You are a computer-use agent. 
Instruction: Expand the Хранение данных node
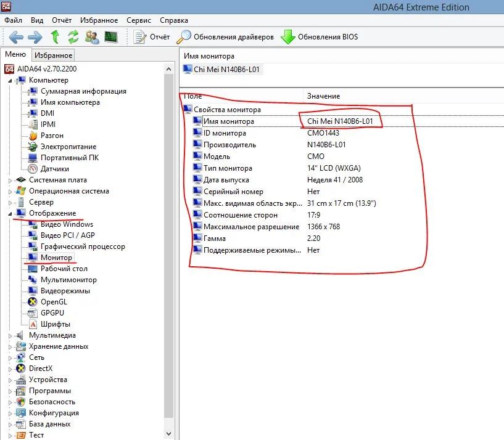tap(10, 347)
